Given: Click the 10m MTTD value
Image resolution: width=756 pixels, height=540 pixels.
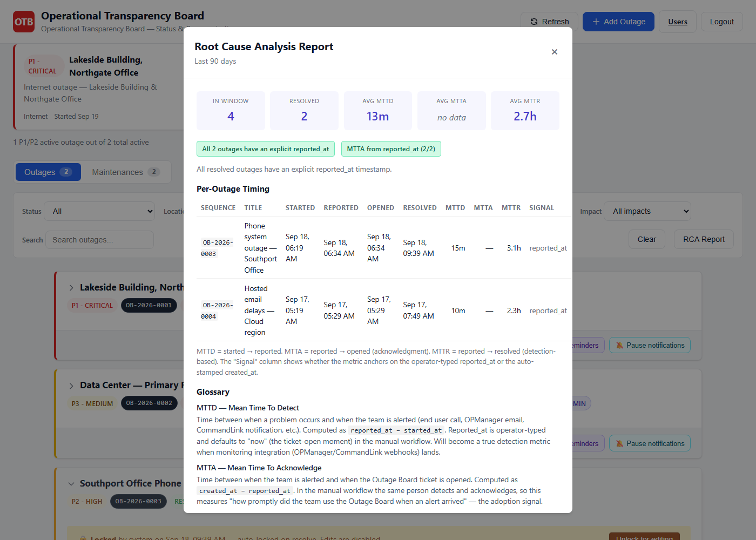Looking at the screenshot, I should point(458,310).
